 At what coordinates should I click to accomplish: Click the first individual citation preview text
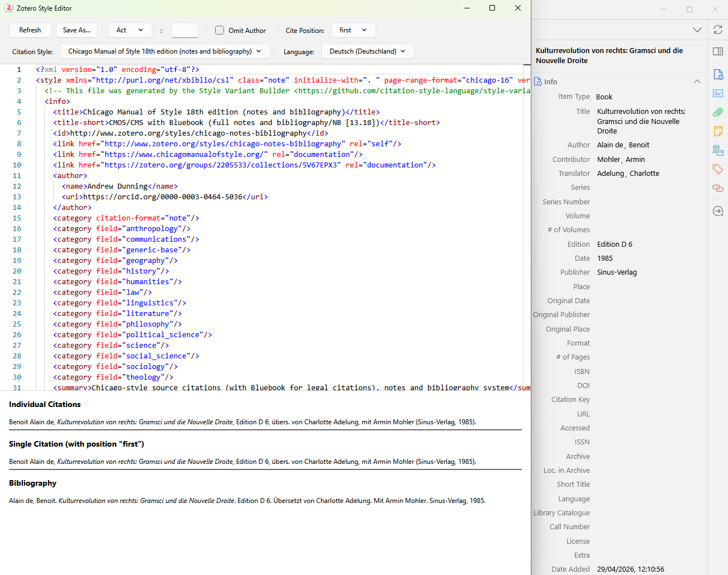pyautogui.click(x=242, y=422)
